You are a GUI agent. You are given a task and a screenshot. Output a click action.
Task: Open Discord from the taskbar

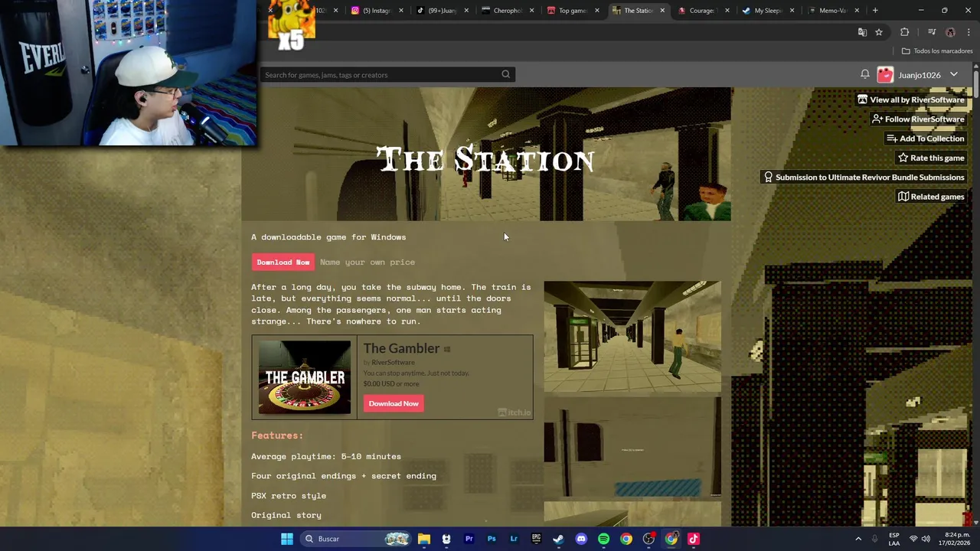[x=581, y=539]
